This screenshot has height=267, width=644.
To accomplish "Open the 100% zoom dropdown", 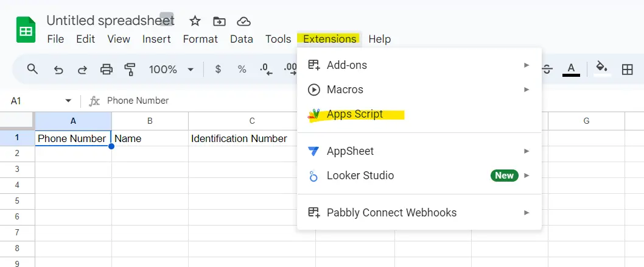I will point(171,69).
